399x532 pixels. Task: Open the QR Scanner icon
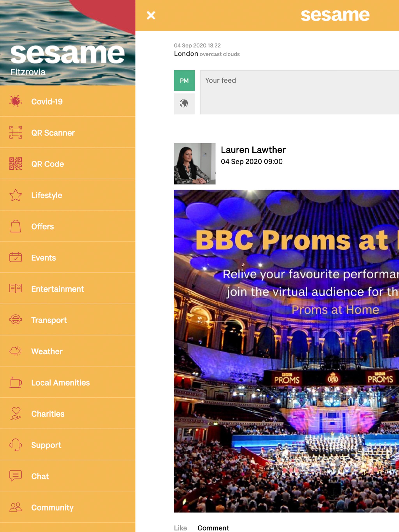coord(15,133)
